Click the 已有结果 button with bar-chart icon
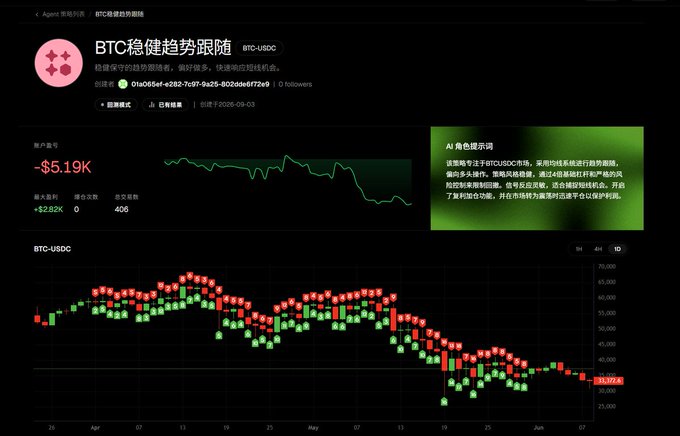Viewport: 680px width, 436px height. [x=165, y=105]
